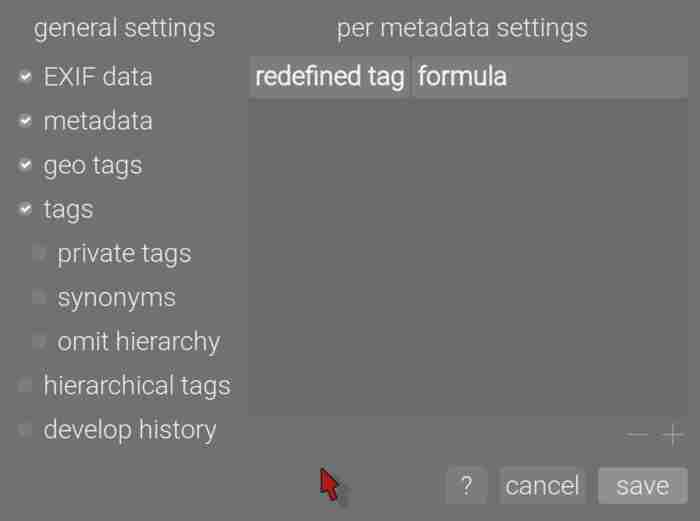
Task: Click the 'formula' column header
Action: tap(550, 77)
